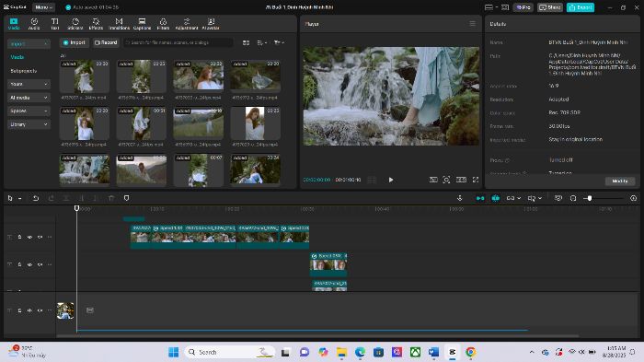
Task: Expand the Library sidebar section
Action: coord(29,124)
